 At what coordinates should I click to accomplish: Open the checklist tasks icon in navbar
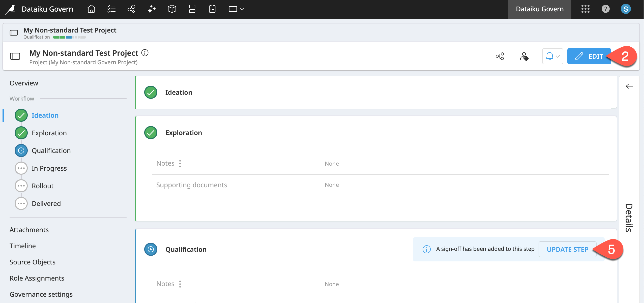tap(111, 9)
